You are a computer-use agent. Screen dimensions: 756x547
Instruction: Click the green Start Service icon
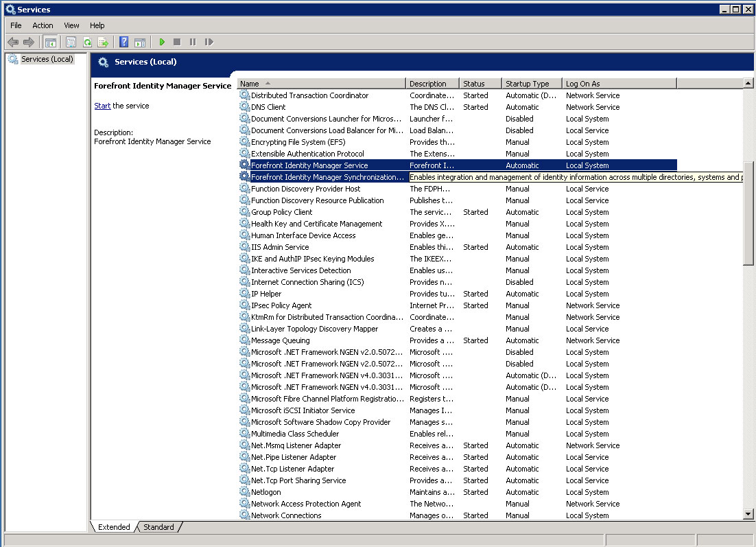pyautogui.click(x=162, y=43)
